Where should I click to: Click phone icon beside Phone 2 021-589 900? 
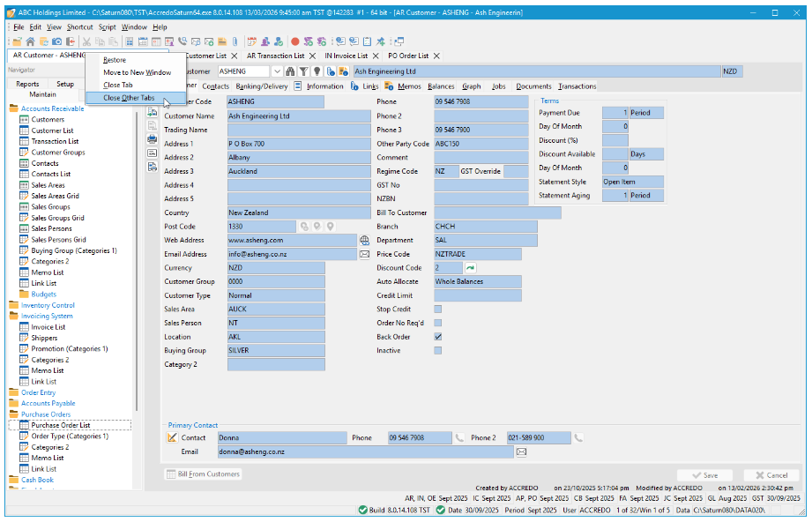pos(578,438)
